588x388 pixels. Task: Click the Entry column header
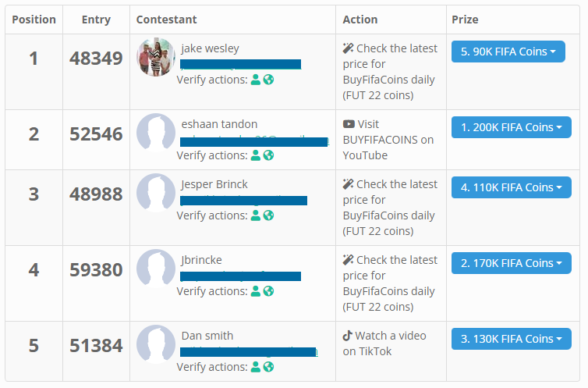(96, 20)
